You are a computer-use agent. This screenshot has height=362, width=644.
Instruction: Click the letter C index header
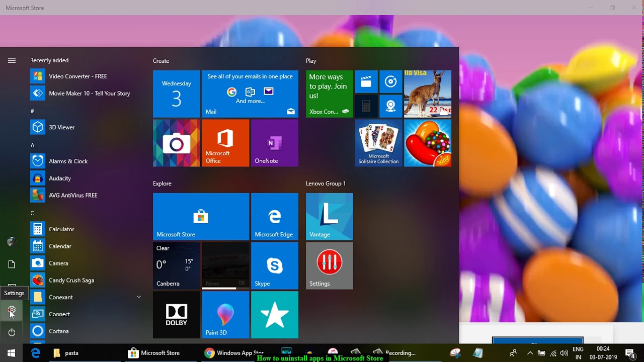click(33, 213)
